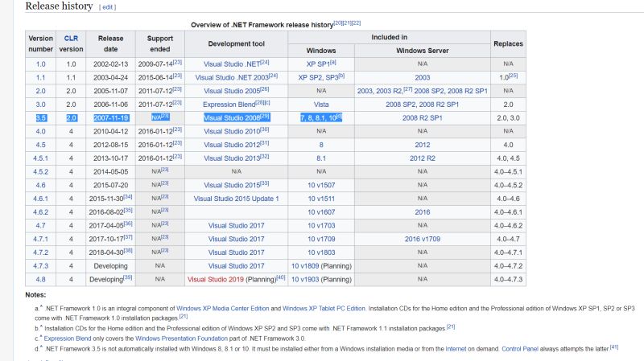Open the 10 v1507 Windows link

[x=321, y=186]
